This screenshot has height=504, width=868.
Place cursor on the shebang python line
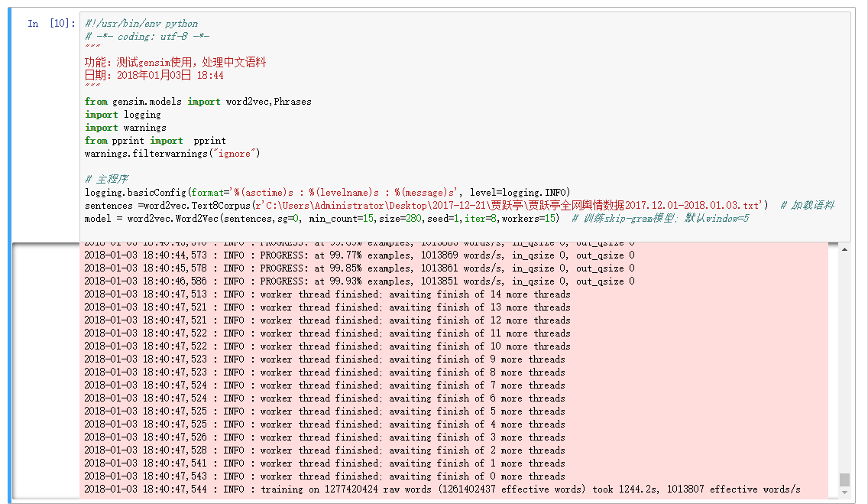coord(141,24)
